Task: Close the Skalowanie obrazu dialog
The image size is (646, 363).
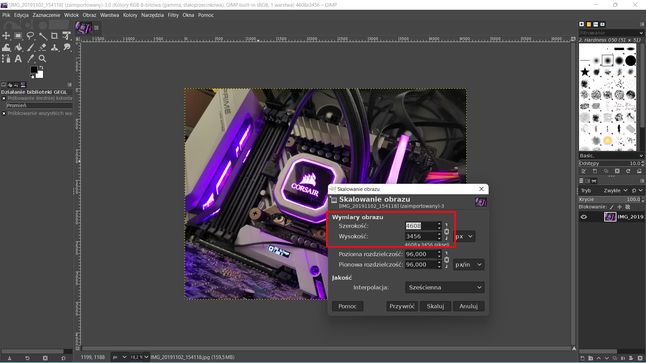Action: coord(481,189)
